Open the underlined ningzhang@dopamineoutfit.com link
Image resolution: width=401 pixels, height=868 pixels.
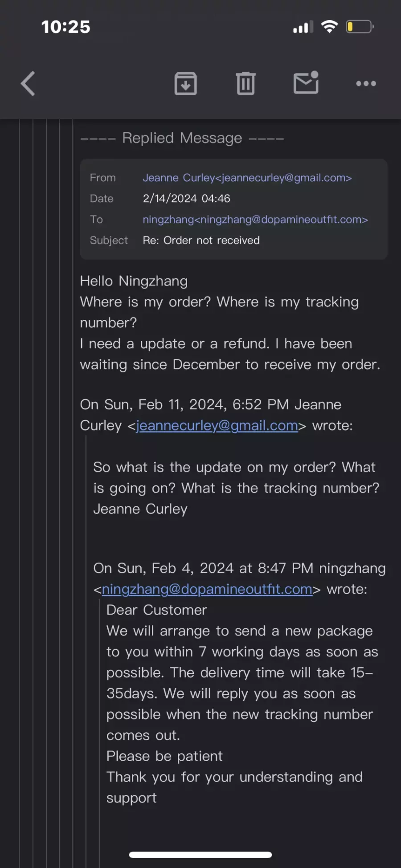(x=207, y=589)
